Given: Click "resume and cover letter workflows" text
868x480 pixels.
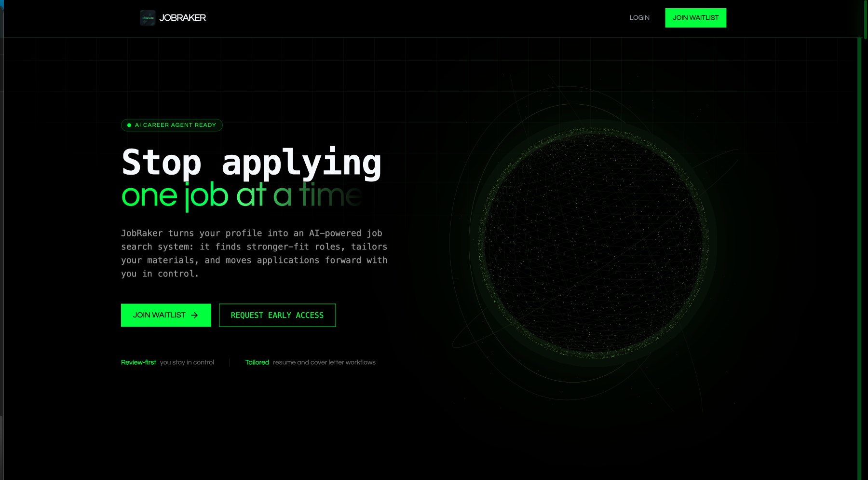Looking at the screenshot, I should pos(324,362).
